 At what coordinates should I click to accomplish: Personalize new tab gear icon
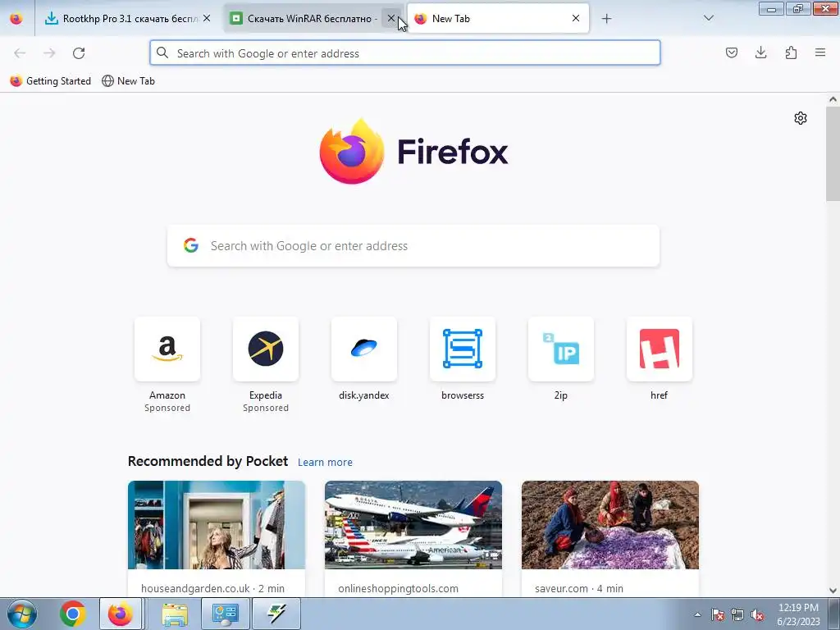point(801,118)
